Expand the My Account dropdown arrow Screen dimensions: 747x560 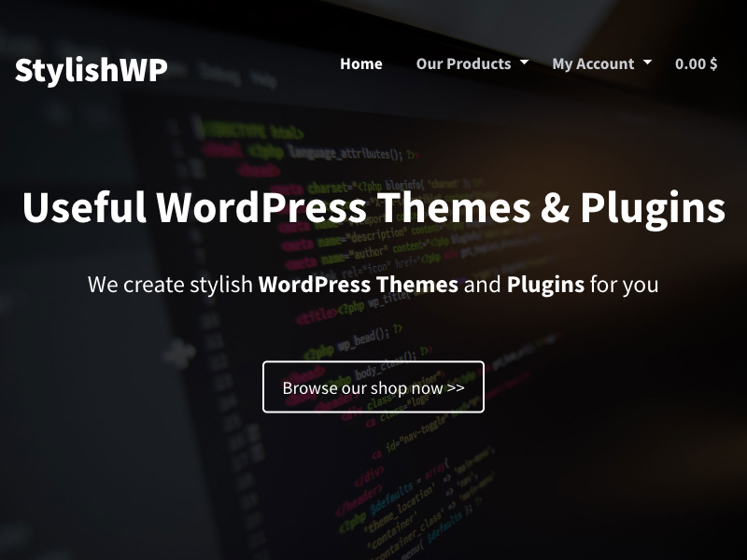(647, 63)
